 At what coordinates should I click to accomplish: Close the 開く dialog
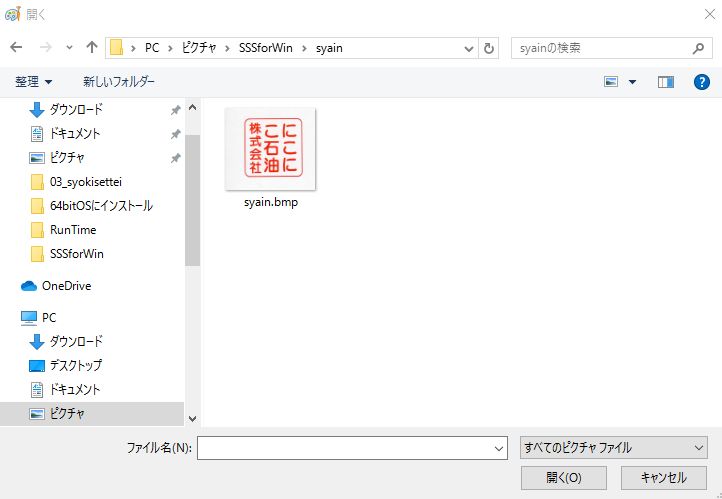pos(710,14)
